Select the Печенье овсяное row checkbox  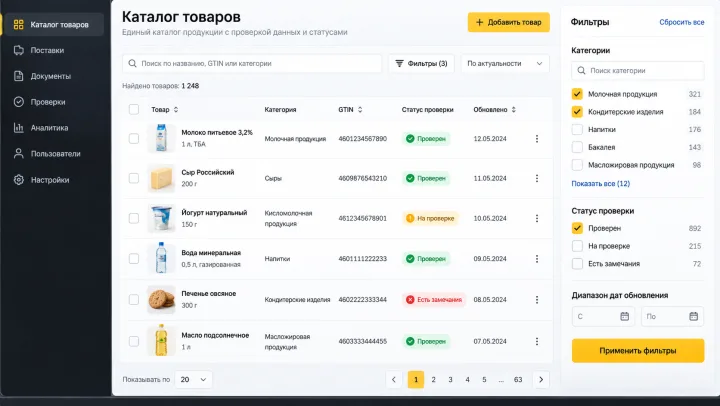[x=134, y=299]
